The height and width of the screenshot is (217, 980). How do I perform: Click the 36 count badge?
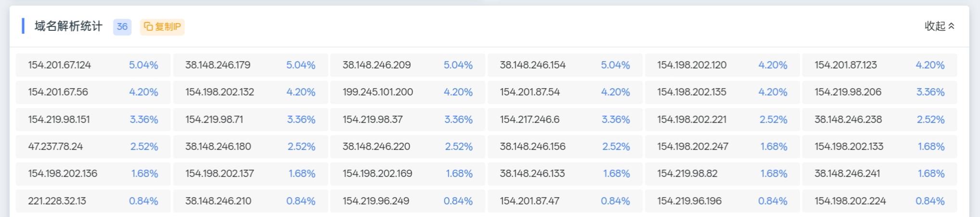[x=122, y=27]
